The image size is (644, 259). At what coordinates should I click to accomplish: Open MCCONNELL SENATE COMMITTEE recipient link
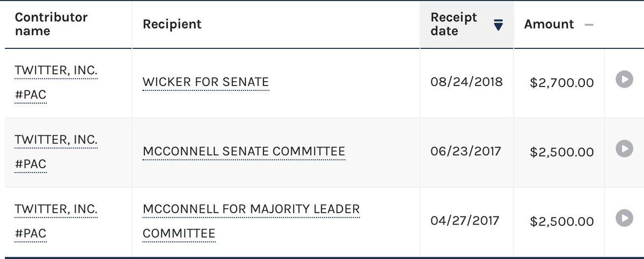click(x=244, y=152)
